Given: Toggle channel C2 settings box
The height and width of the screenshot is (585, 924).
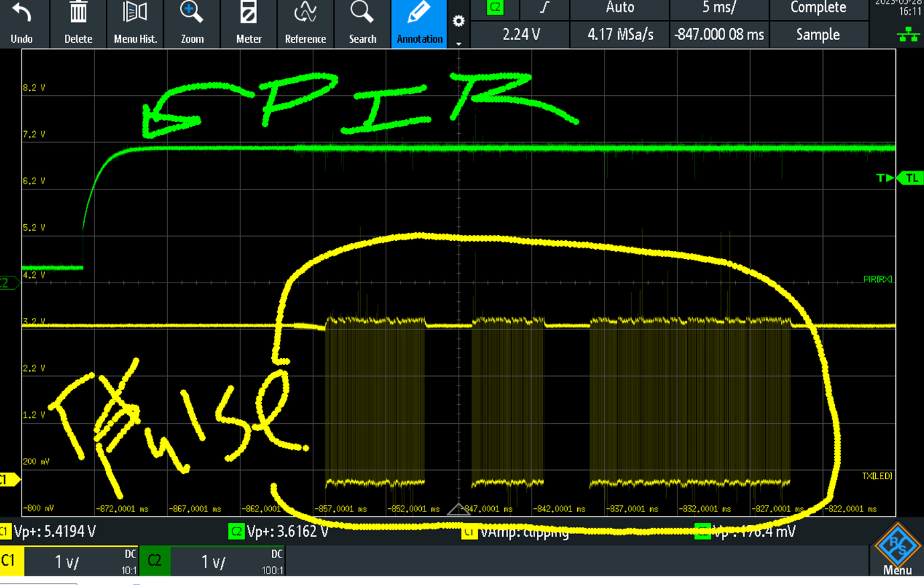Looking at the screenshot, I should click(155, 561).
